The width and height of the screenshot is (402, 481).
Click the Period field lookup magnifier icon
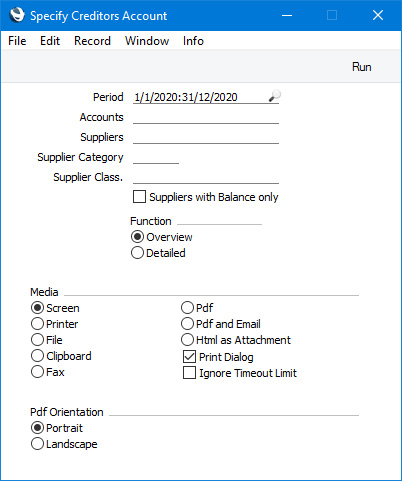(275, 96)
